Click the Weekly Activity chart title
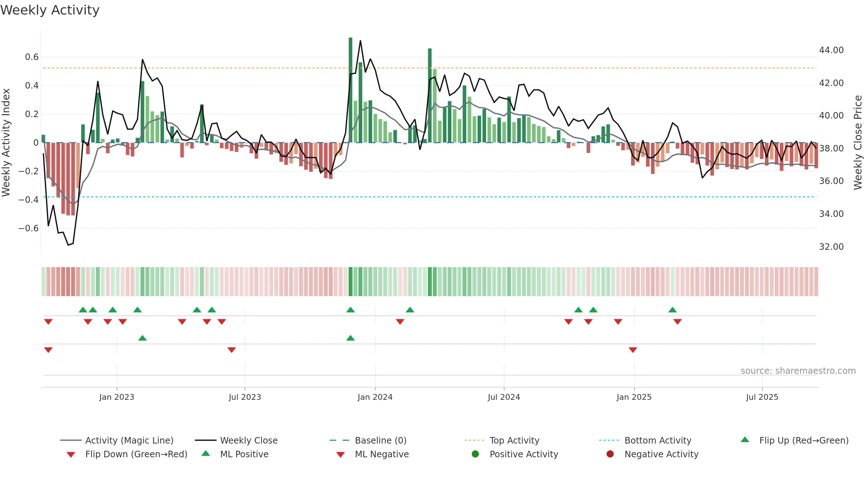The width and height of the screenshot is (868, 488). [50, 10]
